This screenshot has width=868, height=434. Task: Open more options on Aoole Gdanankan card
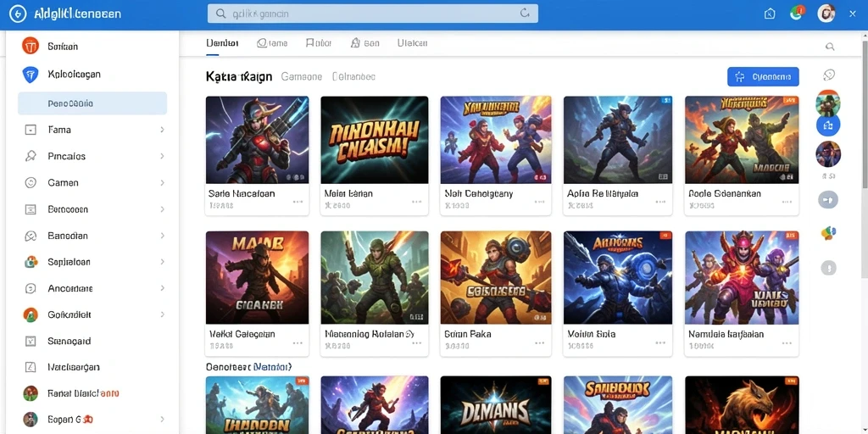coord(787,202)
